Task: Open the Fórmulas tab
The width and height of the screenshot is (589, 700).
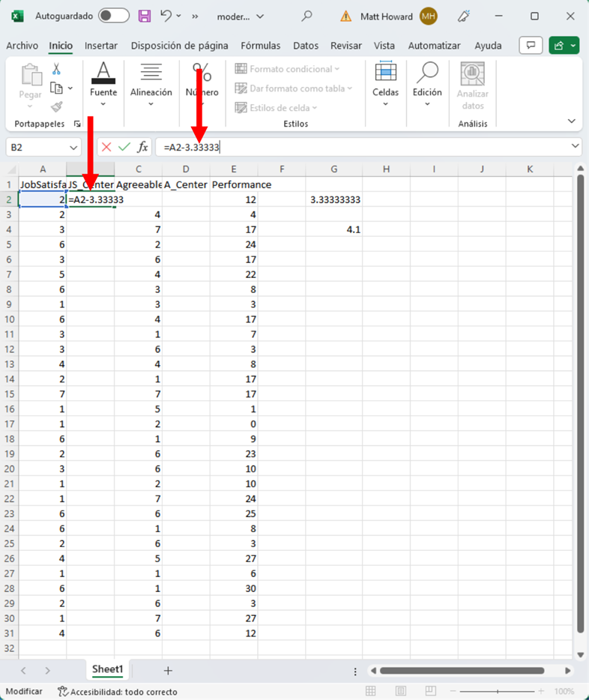Action: (260, 46)
